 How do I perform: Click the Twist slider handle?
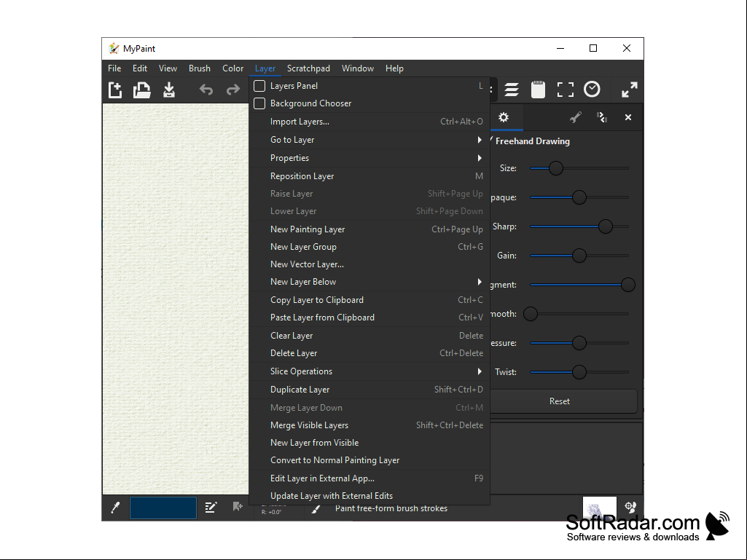point(579,372)
